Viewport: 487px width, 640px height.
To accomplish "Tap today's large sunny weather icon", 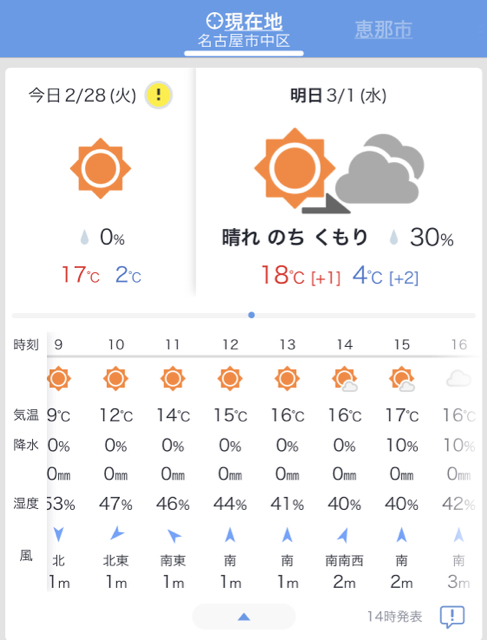I will (100, 169).
